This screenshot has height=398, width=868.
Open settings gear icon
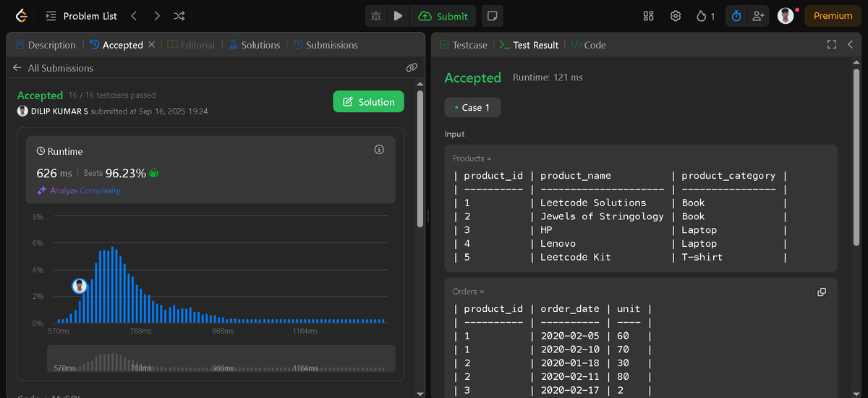676,16
